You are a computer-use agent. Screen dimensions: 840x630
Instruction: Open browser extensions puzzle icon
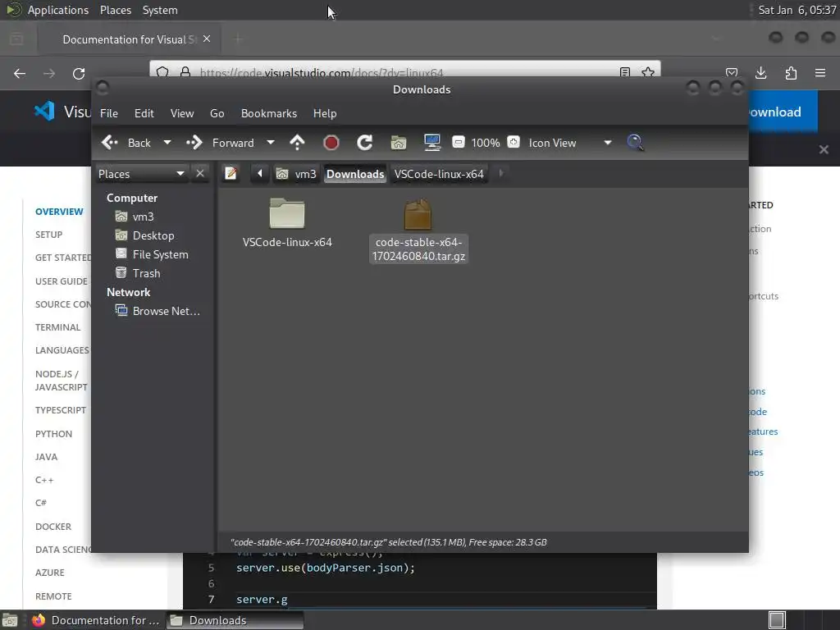791,73
